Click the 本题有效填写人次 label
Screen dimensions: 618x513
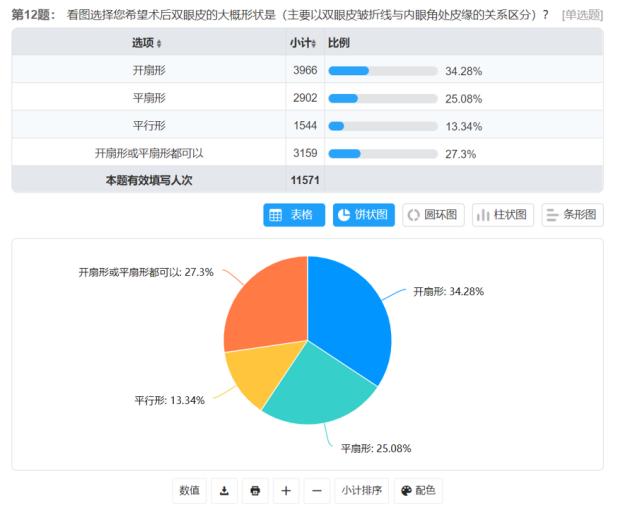click(149, 180)
